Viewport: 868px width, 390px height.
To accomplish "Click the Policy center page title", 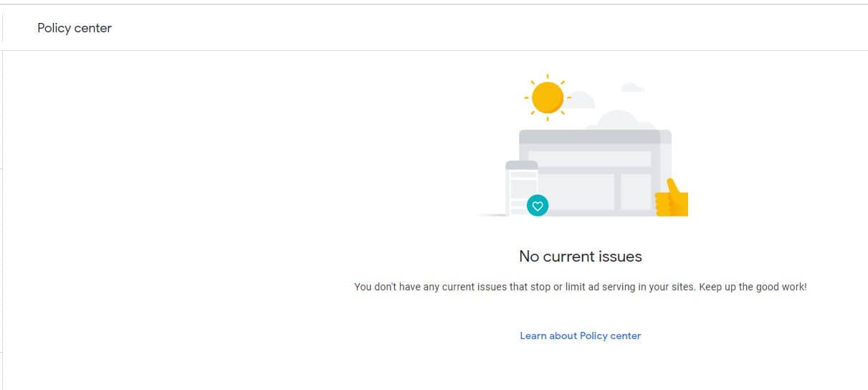I will point(75,28).
